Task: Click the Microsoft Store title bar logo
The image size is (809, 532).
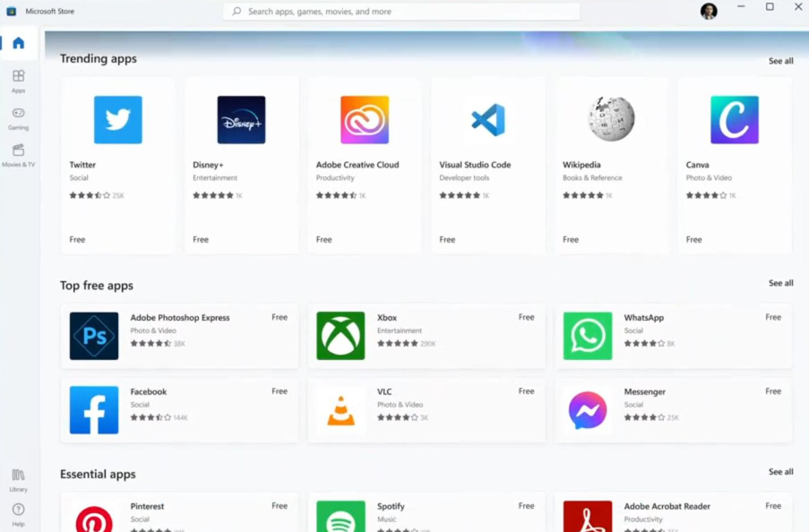Action: click(11, 11)
